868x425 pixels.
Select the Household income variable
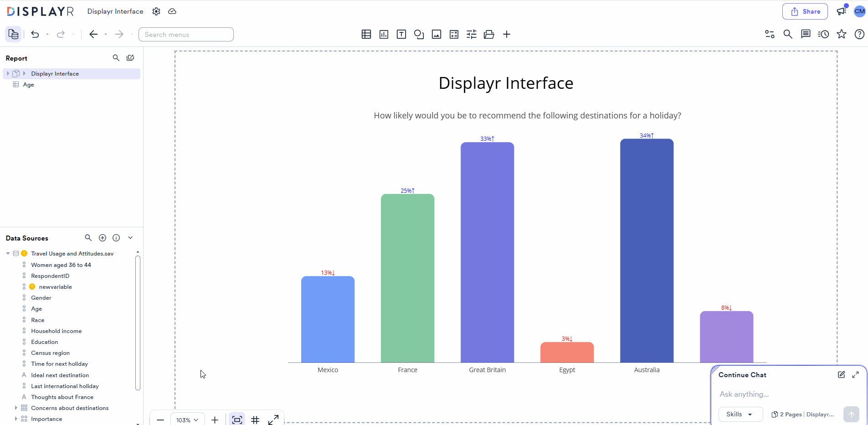tap(56, 331)
